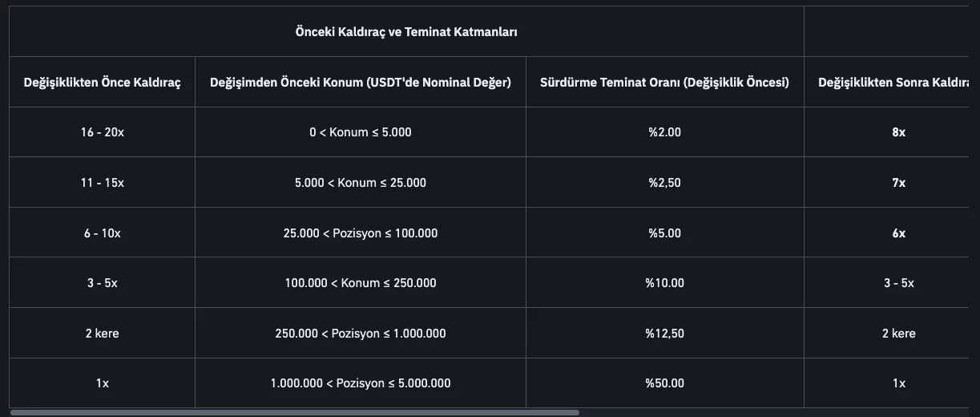Click the "Değişiklikten Sonra Kaldıraç" column header
980x417 pixels.
click(x=893, y=82)
